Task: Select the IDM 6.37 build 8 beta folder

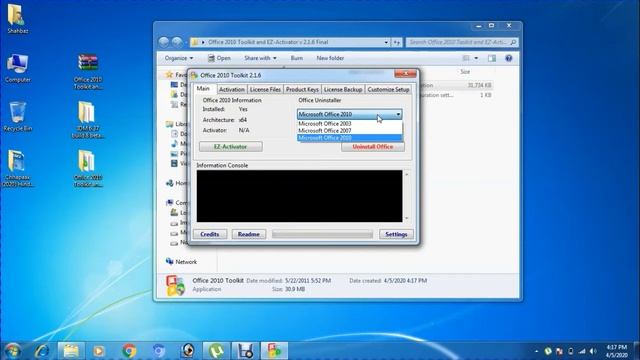Action: point(88,120)
